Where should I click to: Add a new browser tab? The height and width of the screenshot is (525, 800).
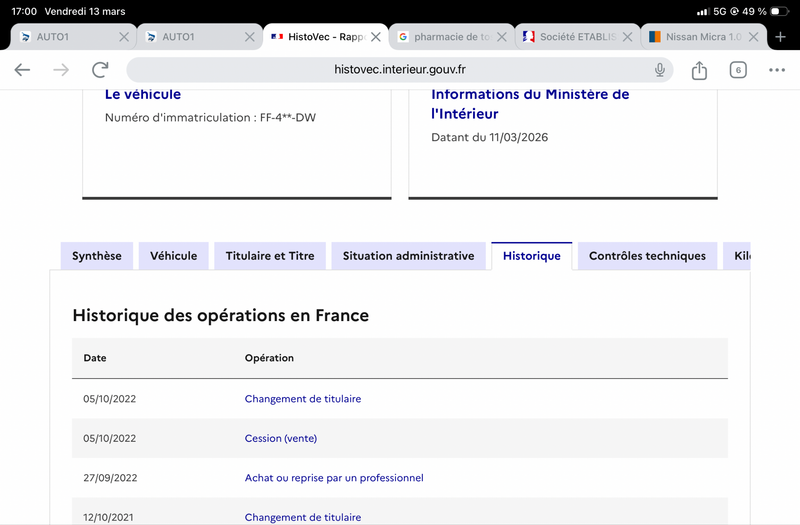pos(781,37)
